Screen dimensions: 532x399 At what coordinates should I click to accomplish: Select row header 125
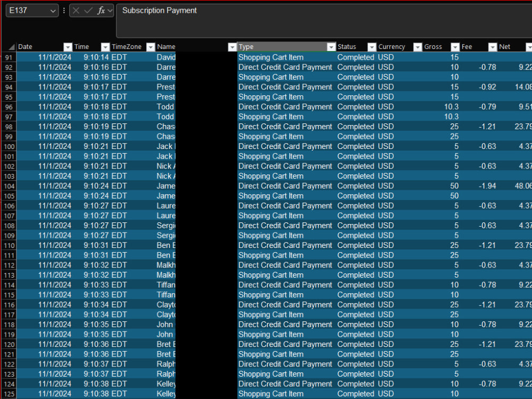pos(9,394)
